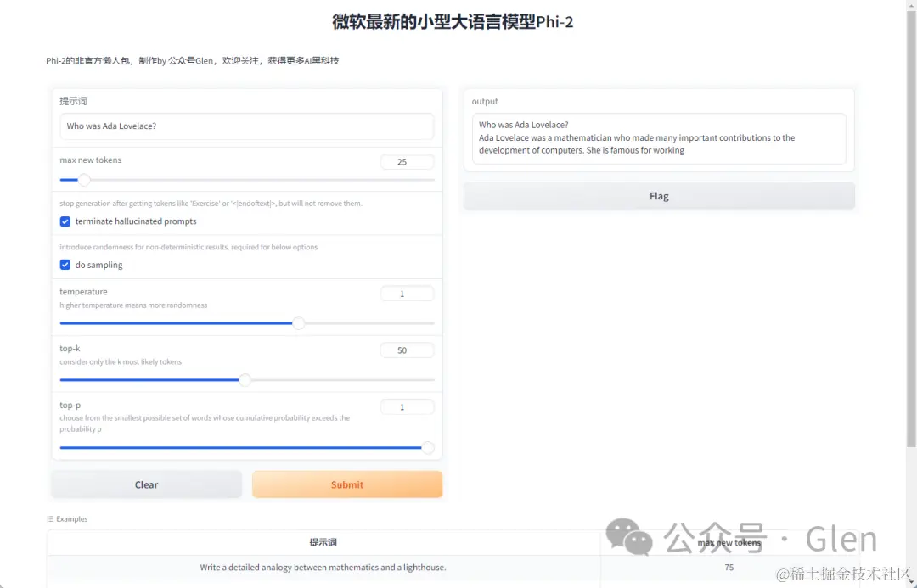Viewport: 917px width, 588px height.
Task: Click the prompt text input field
Action: [246, 126]
